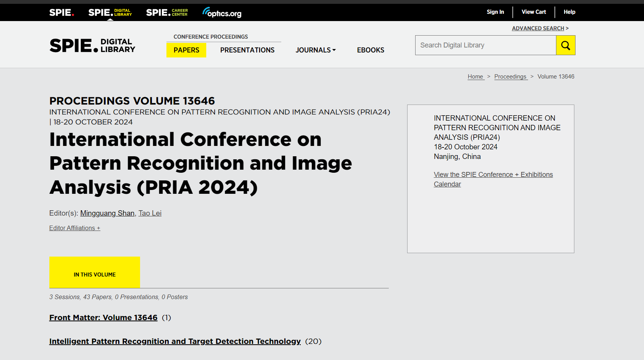This screenshot has height=360, width=644.
Task: Go to Home breadcrumb
Action: [x=476, y=77]
